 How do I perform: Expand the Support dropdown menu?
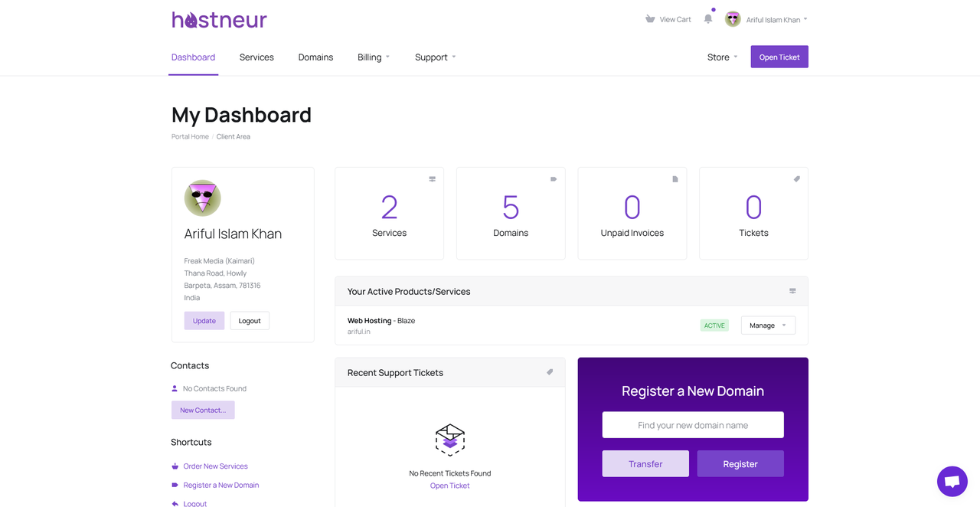435,57
